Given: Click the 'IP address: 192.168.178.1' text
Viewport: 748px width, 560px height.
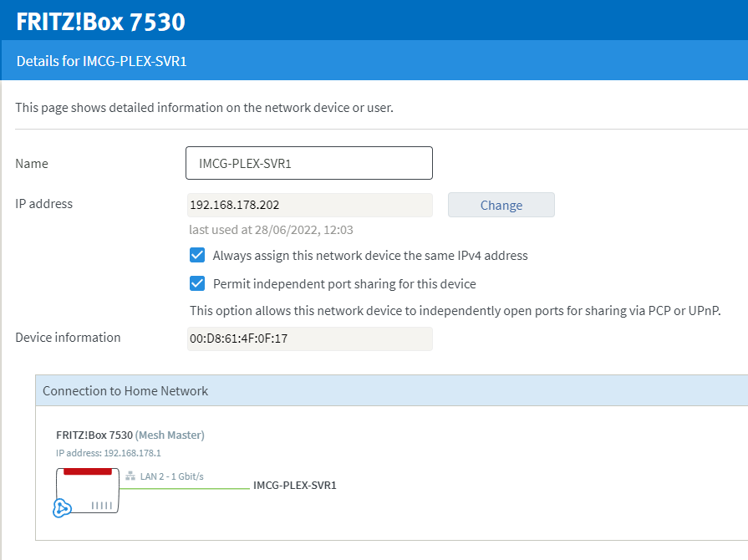Looking at the screenshot, I should pyautogui.click(x=109, y=453).
